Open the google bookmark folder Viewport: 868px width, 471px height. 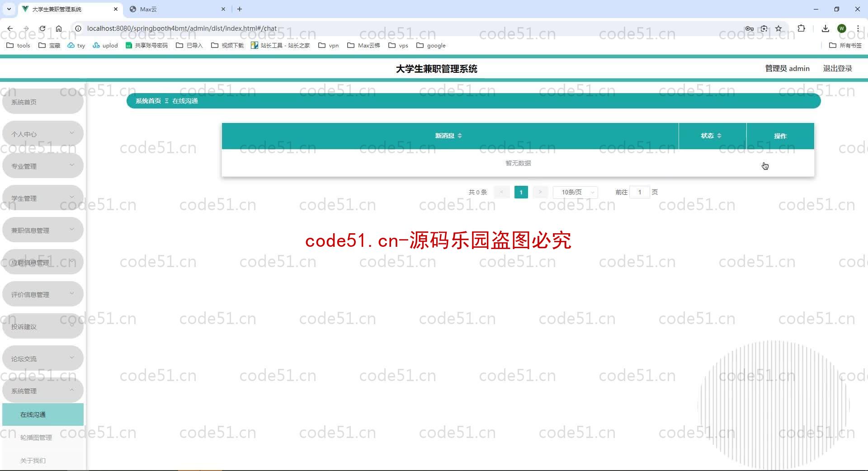[431, 45]
